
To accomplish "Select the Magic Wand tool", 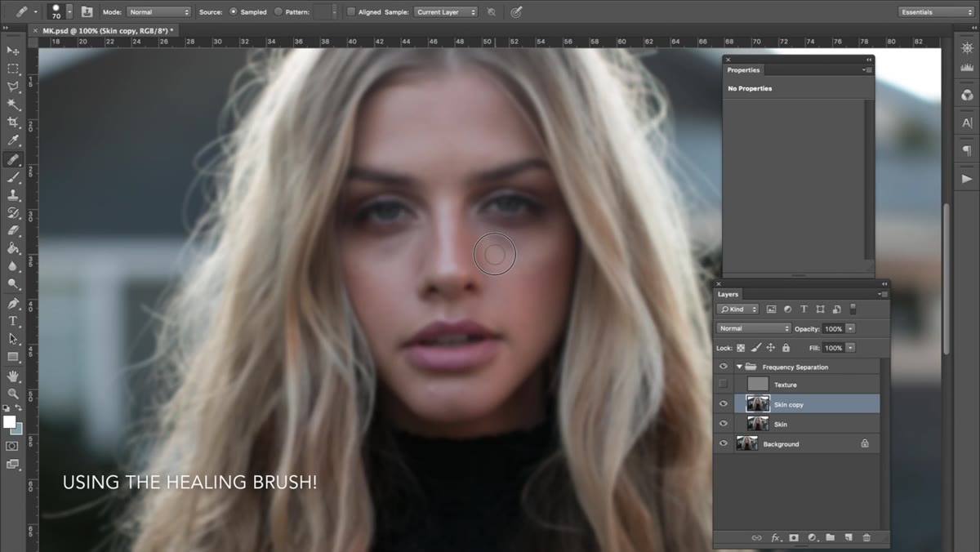I will pyautogui.click(x=13, y=105).
